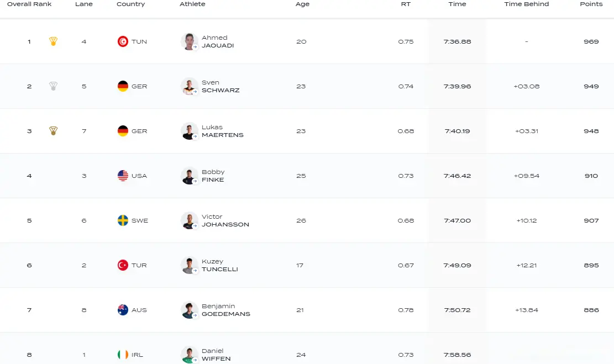Image resolution: width=614 pixels, height=364 pixels.
Task: Open Sven SCHWARZ athlete profile link
Action: [221, 86]
